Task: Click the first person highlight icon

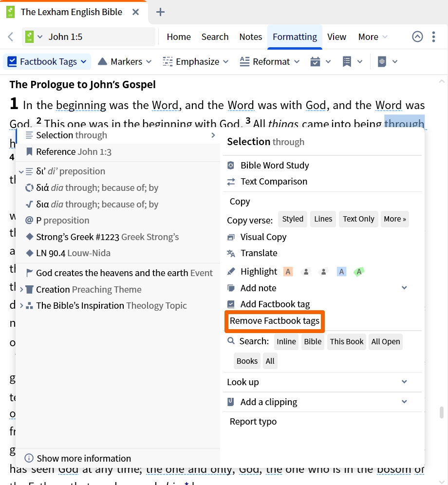Action: [306, 272]
